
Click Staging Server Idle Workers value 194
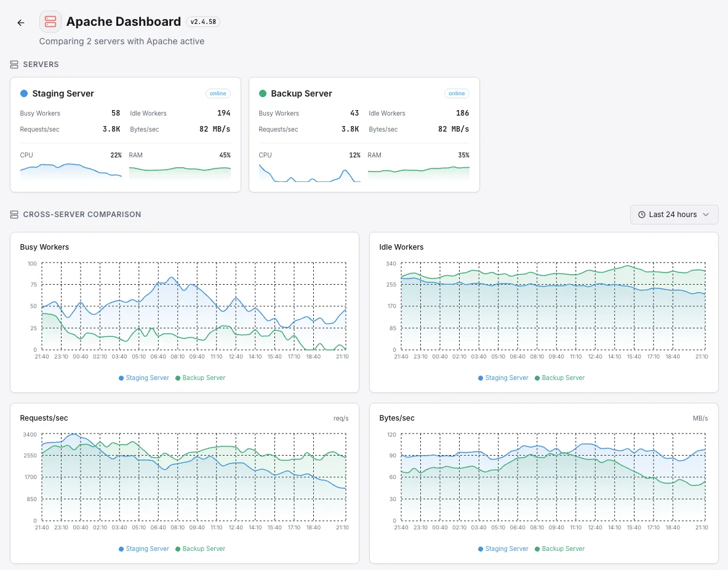click(224, 113)
